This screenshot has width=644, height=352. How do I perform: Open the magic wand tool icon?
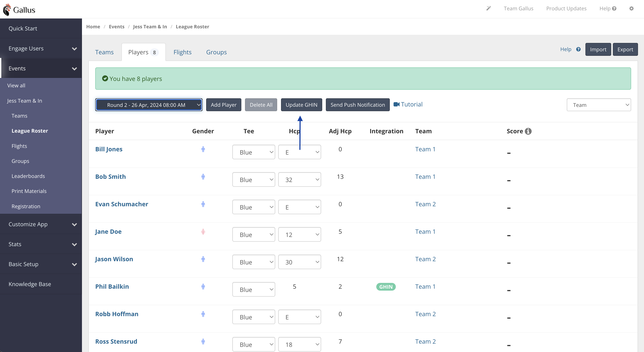click(x=488, y=8)
